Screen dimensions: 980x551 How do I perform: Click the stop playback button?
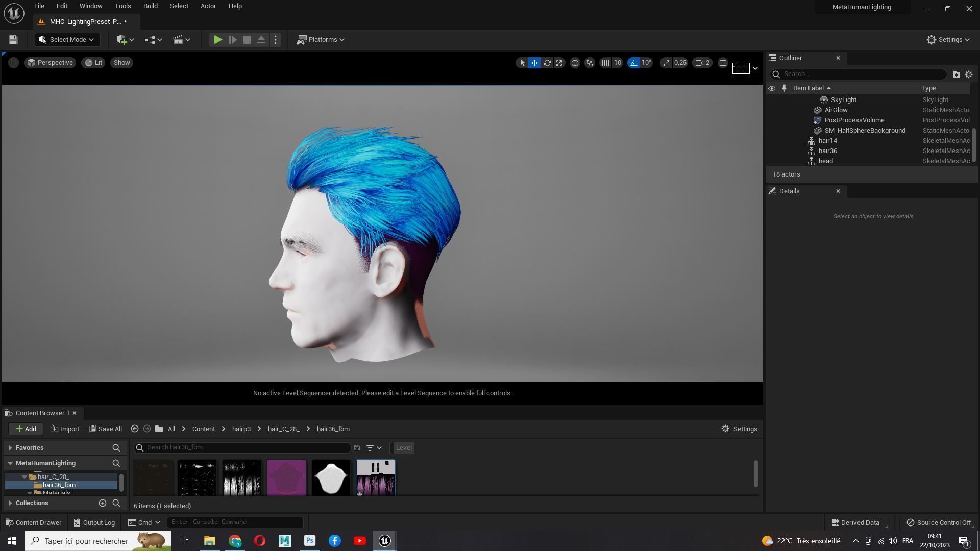pyautogui.click(x=247, y=40)
